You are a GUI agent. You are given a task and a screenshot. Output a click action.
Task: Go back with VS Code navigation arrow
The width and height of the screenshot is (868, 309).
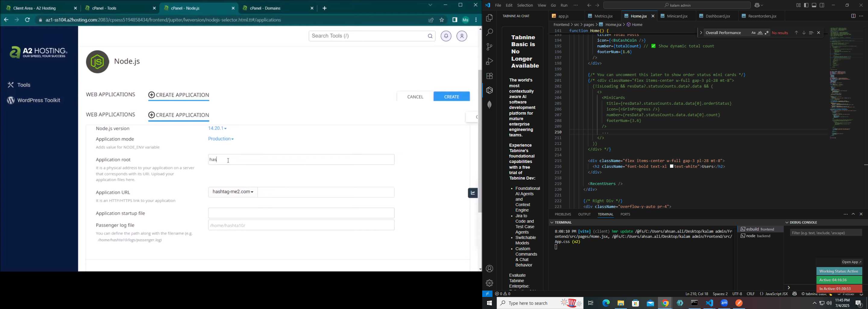click(x=589, y=5)
